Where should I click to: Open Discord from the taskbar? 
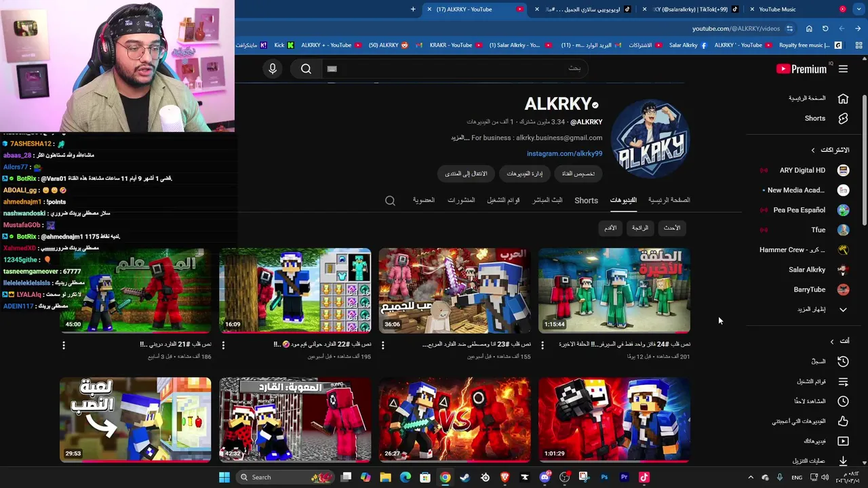545,477
